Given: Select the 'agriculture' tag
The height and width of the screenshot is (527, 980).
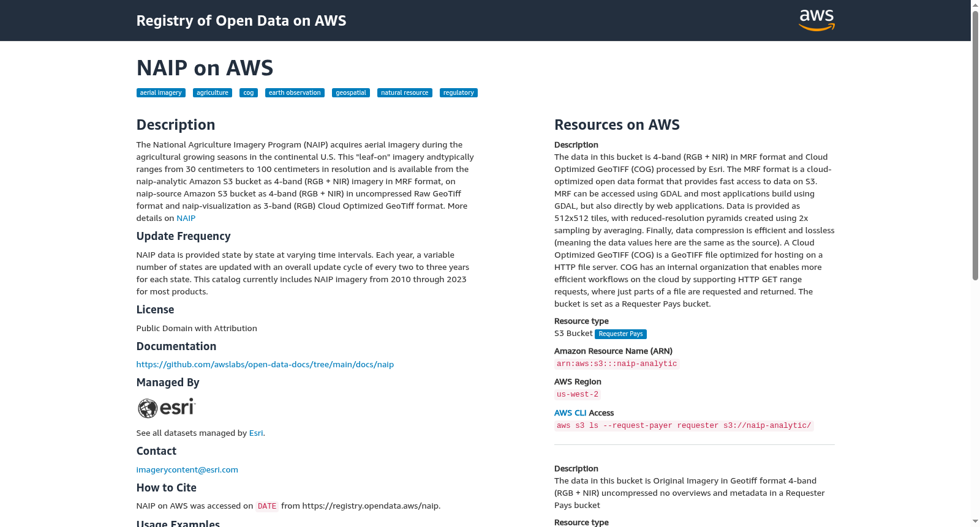Looking at the screenshot, I should click(213, 93).
